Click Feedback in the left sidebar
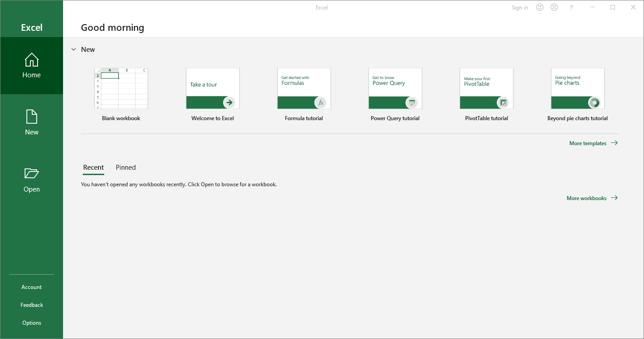This screenshot has width=644, height=339. 32,305
